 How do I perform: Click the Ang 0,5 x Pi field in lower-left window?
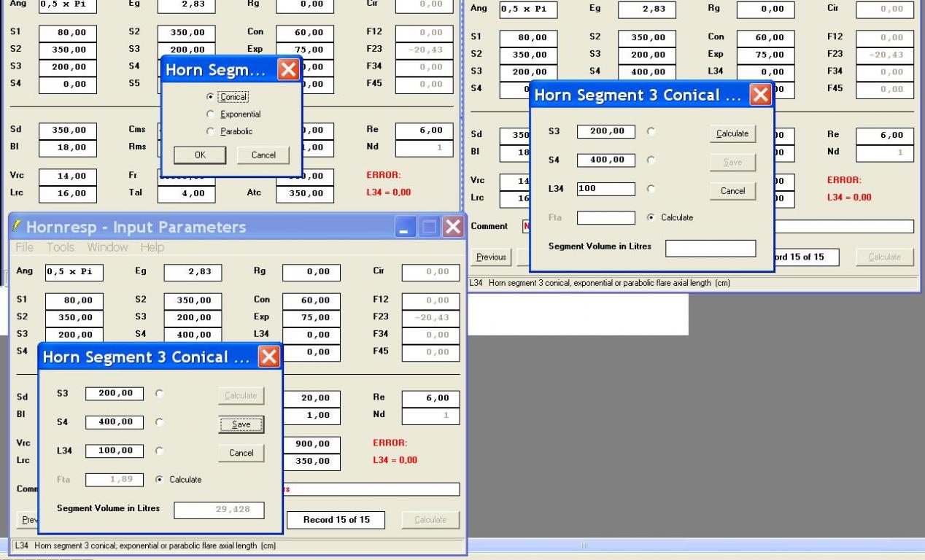click(74, 273)
